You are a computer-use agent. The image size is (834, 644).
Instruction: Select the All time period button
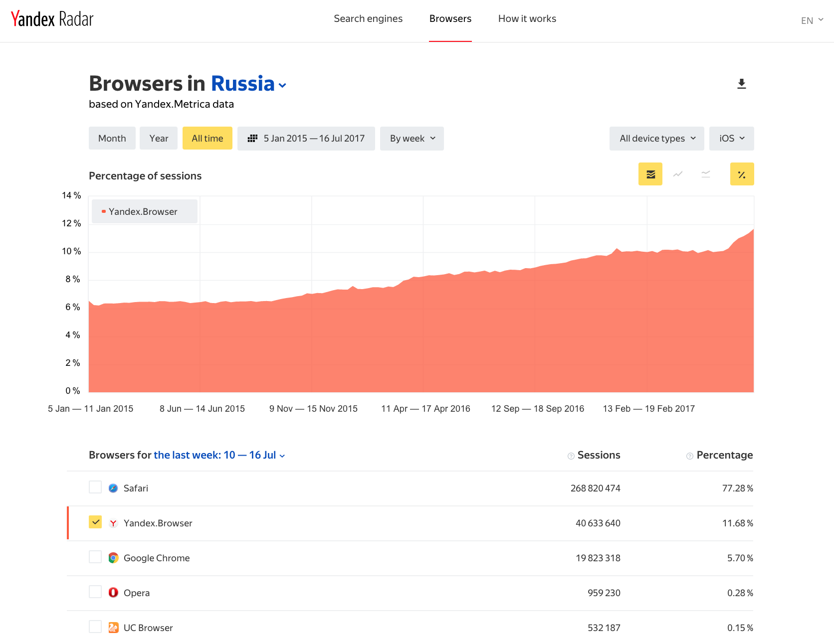(208, 139)
